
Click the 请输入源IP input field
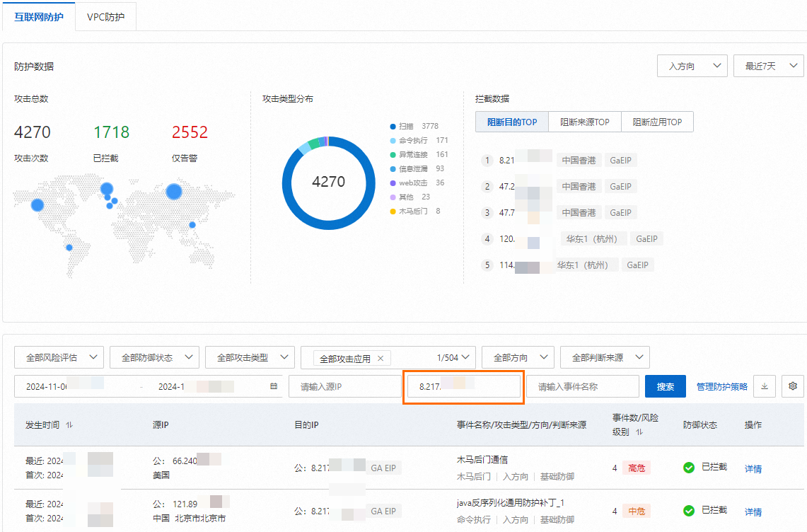click(x=344, y=386)
